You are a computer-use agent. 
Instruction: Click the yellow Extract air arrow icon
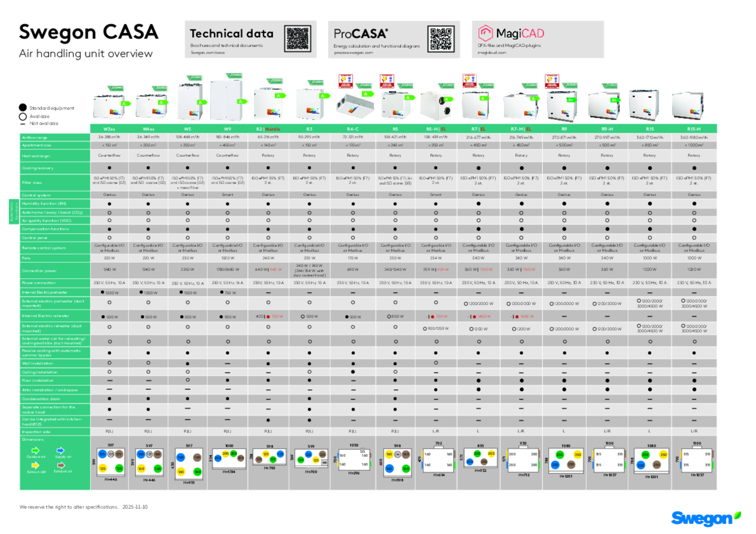click(35, 466)
